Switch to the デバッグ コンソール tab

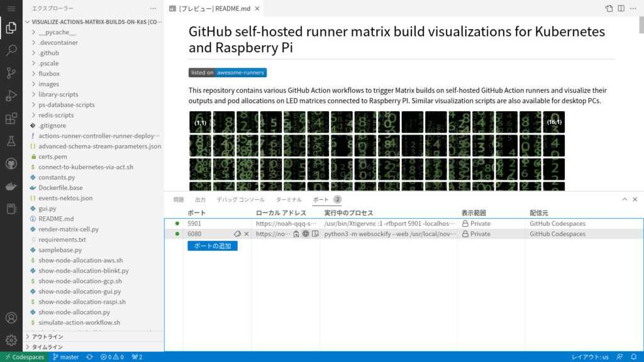click(x=240, y=199)
